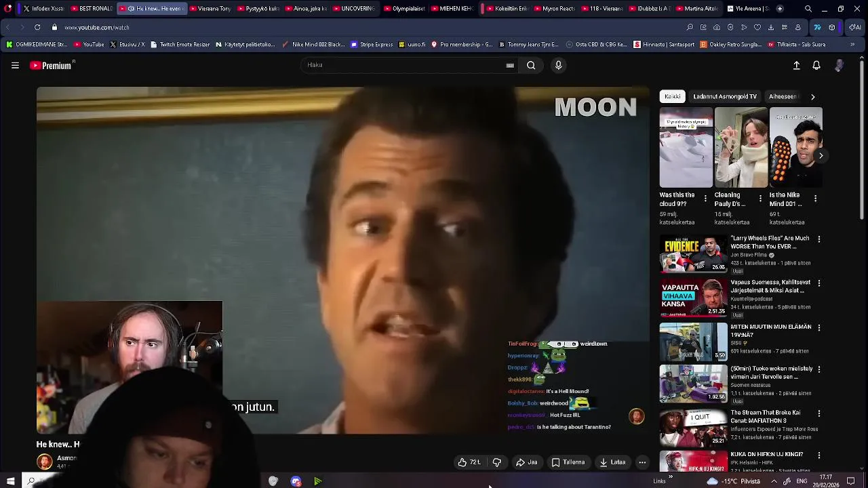Open a new browser tab with plus
This screenshot has width=868, height=488.
pyautogui.click(x=780, y=9)
